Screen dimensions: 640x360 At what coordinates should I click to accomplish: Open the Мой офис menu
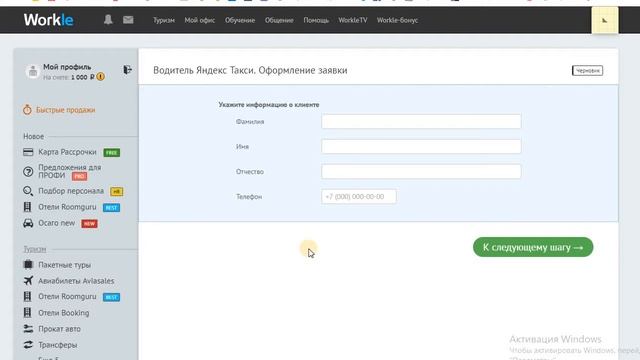coord(200,20)
